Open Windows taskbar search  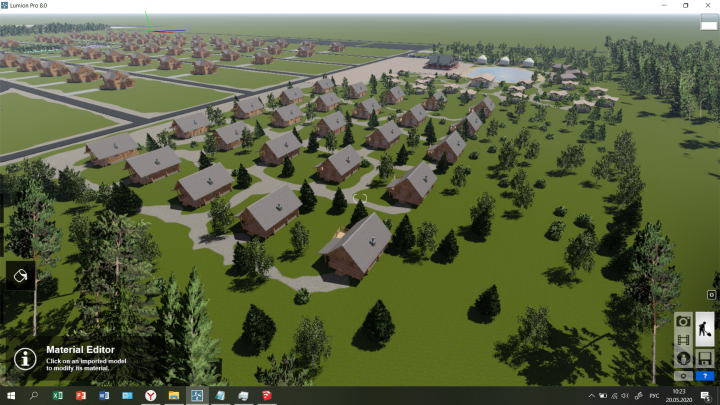coord(34,395)
